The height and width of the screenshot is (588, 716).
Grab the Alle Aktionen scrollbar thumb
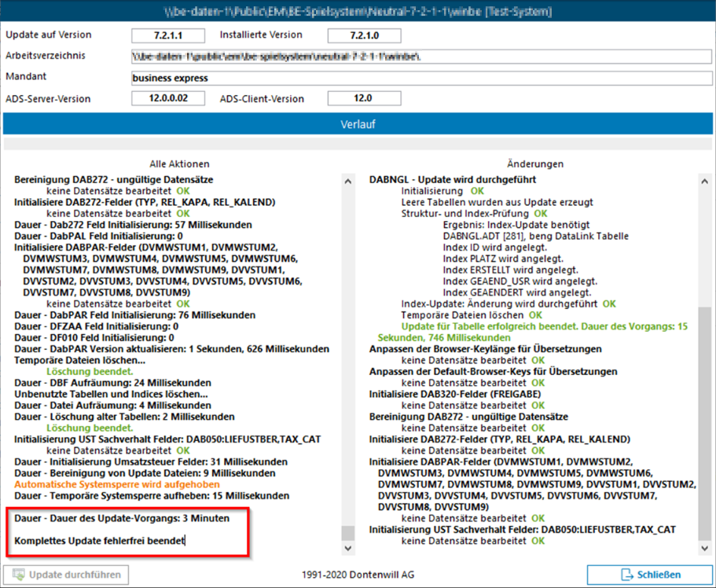(x=347, y=533)
